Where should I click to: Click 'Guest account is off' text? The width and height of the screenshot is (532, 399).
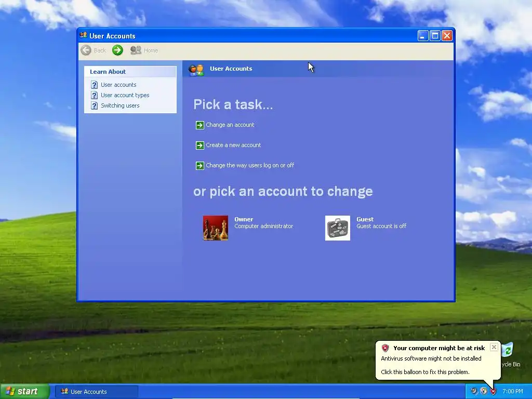[381, 227]
